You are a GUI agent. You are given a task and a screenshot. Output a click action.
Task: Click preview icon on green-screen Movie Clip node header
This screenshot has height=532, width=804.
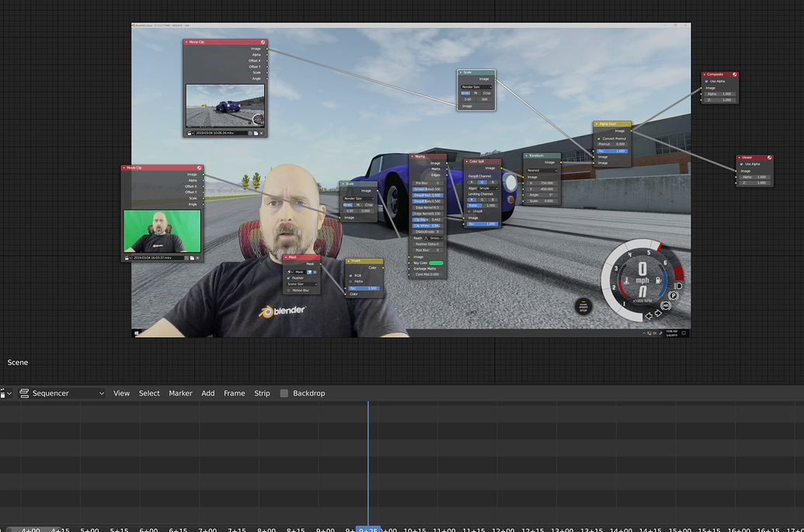pos(200,168)
